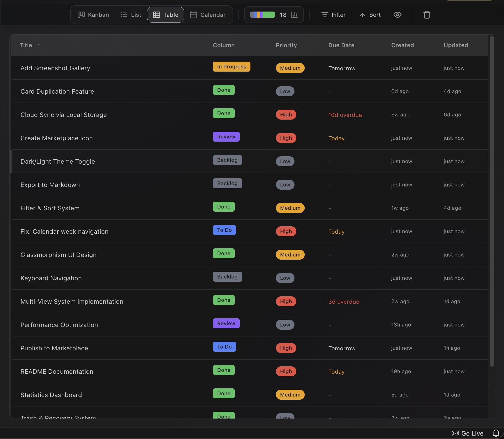Toggle Title column sort arrow

39,45
